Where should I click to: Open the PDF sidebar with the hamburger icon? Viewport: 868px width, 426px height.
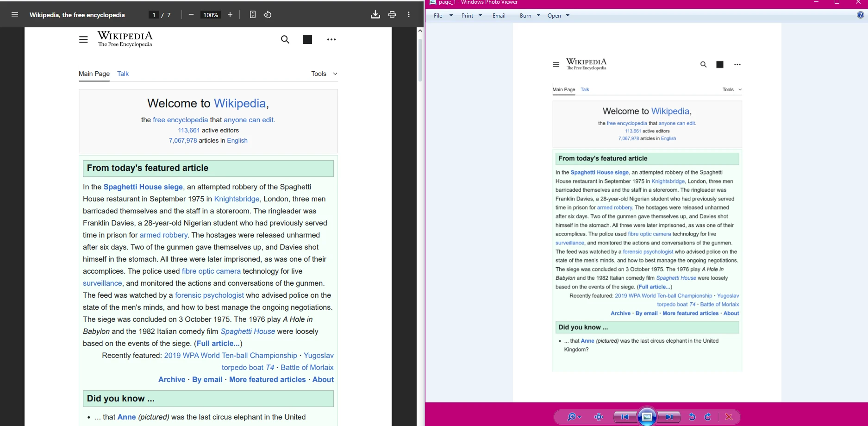tap(14, 14)
